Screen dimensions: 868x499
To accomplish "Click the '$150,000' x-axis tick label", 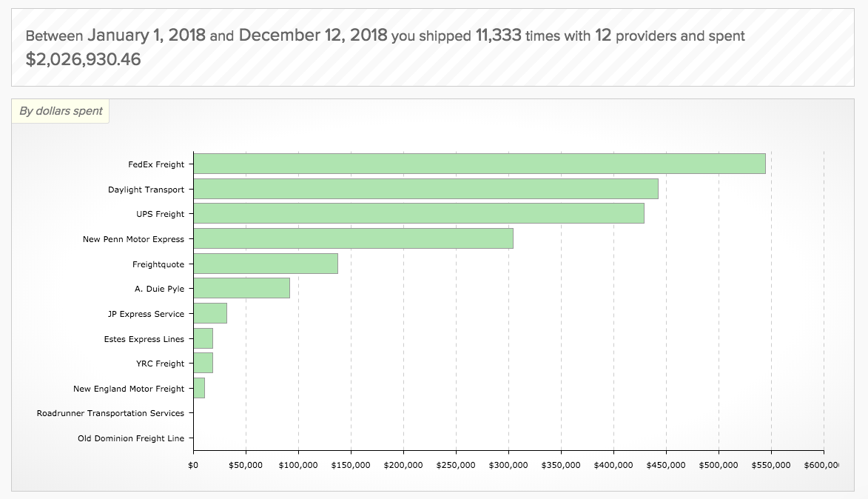I will coord(351,465).
